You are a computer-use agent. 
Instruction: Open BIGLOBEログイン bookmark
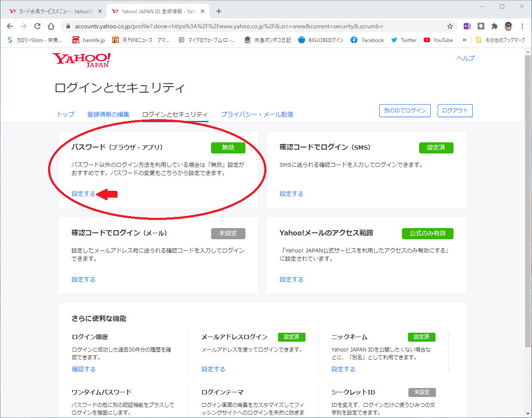click(321, 40)
